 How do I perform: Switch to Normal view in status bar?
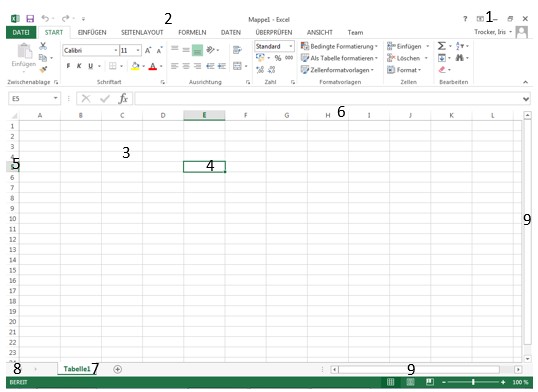click(390, 382)
